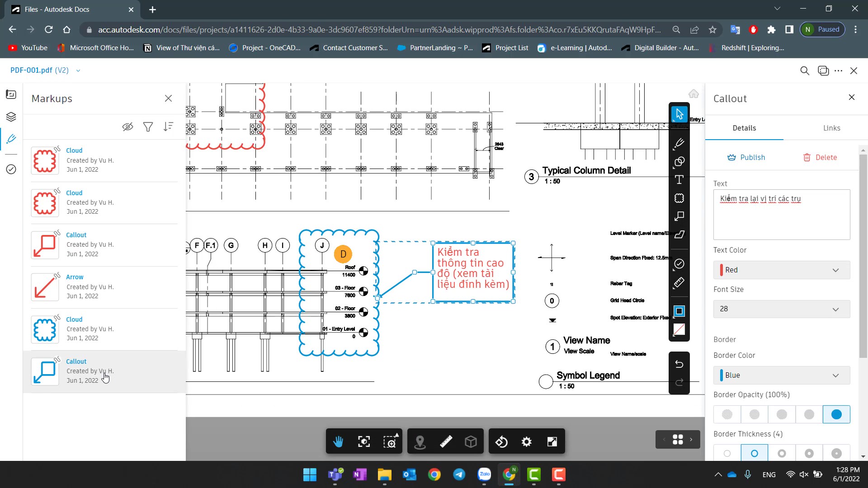Open the Sheets panel icon in left sidebar
This screenshot has width=868, height=488.
pos(11,94)
